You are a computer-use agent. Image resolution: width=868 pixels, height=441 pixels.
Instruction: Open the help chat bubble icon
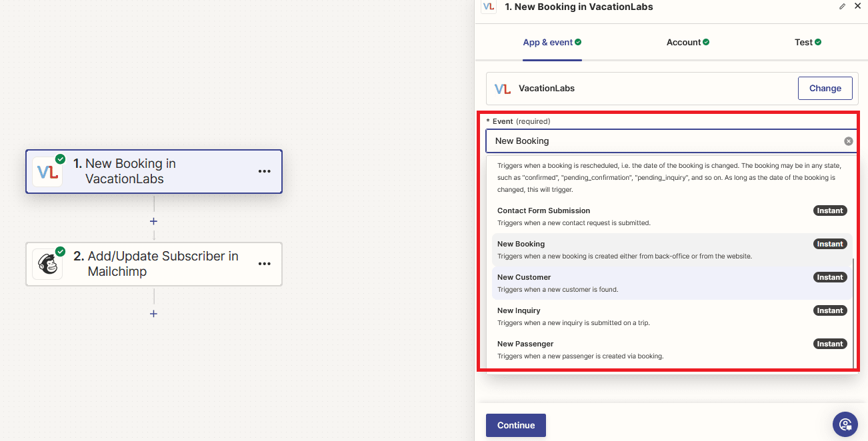coord(845,424)
